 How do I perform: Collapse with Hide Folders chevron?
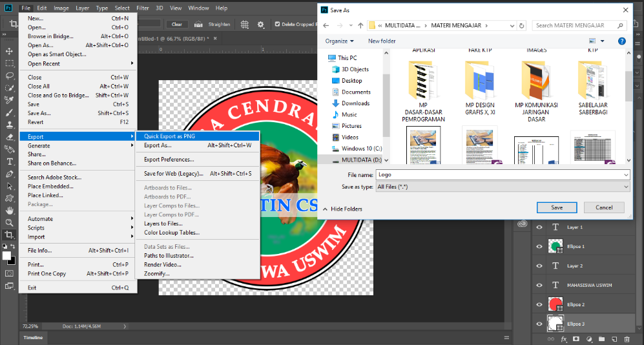325,209
